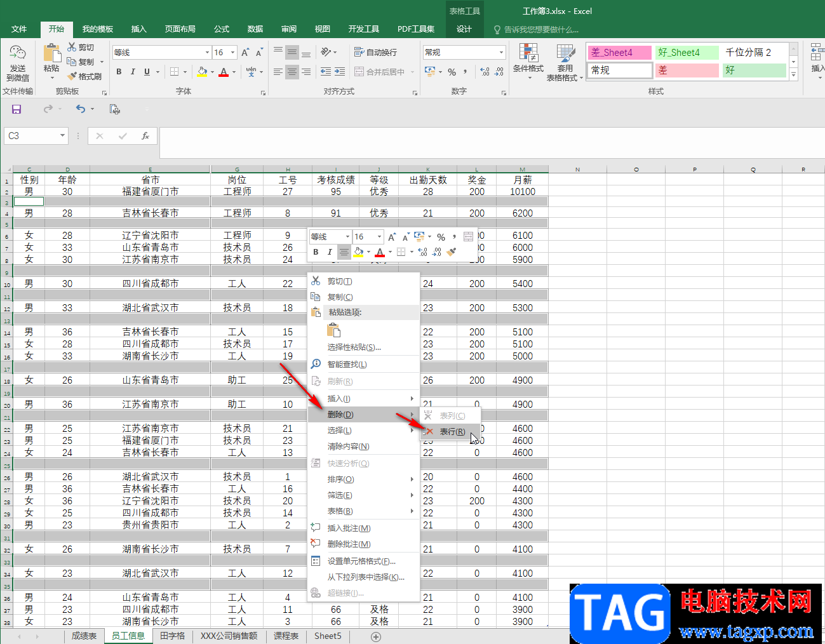Click the Format Painter brush in ribbon
825x644 pixels.
(x=72, y=76)
